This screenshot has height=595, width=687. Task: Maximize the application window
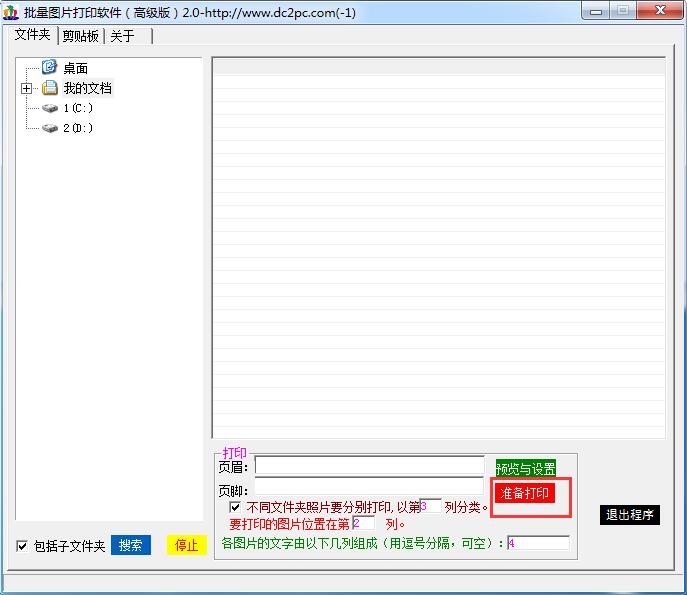coord(623,11)
